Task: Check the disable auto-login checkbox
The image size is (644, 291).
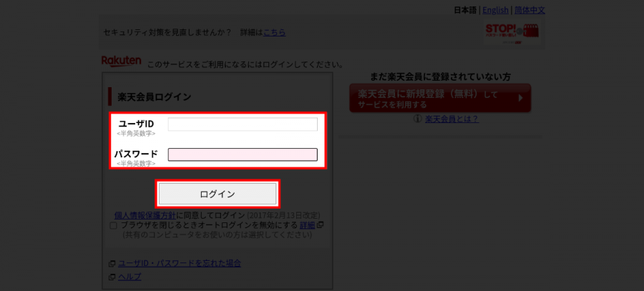Action: point(113,225)
